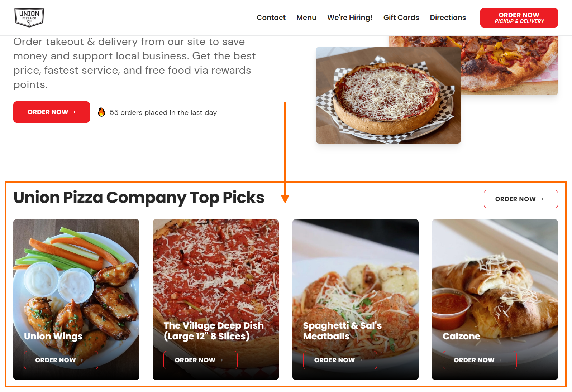Open Directions in the navigation bar
Viewport: 572px width, 392px height.
(448, 18)
